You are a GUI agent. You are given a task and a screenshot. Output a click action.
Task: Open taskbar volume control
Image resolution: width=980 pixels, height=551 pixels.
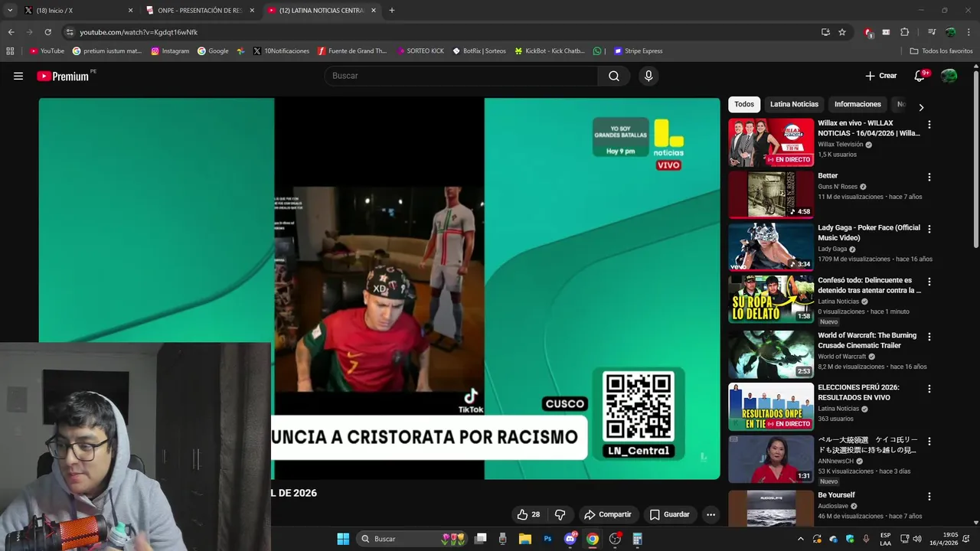pyautogui.click(x=917, y=539)
